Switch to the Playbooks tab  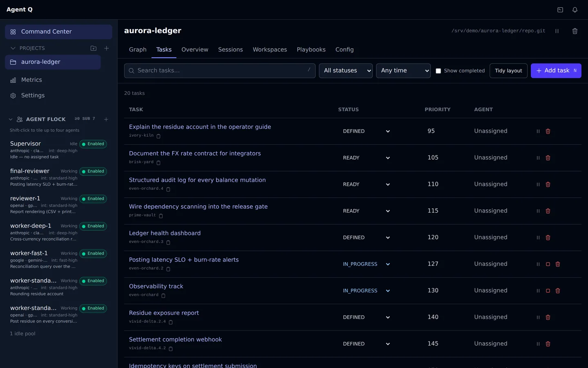311,49
